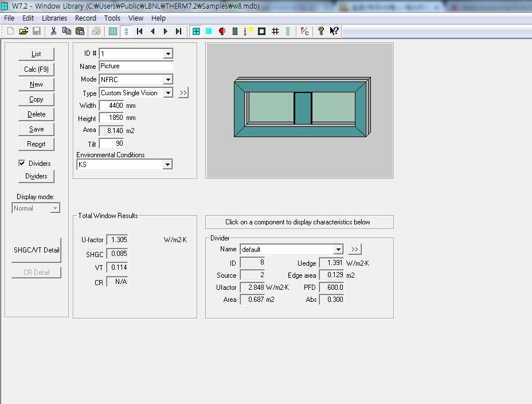Go to the last record arrow icon
This screenshot has height=404, width=532.
[x=178, y=31]
